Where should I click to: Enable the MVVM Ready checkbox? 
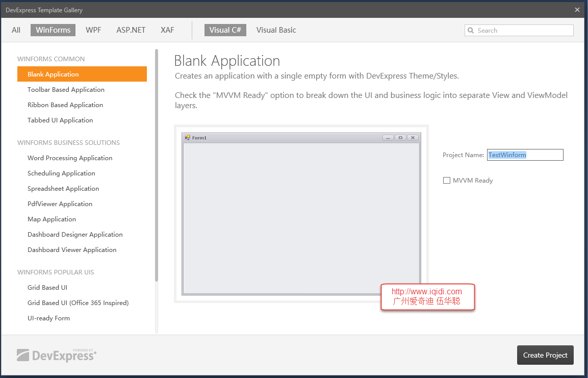coord(447,181)
